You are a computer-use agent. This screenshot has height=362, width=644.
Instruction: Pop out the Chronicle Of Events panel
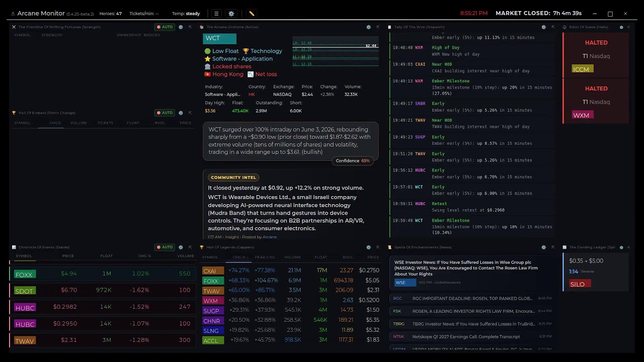click(190, 247)
